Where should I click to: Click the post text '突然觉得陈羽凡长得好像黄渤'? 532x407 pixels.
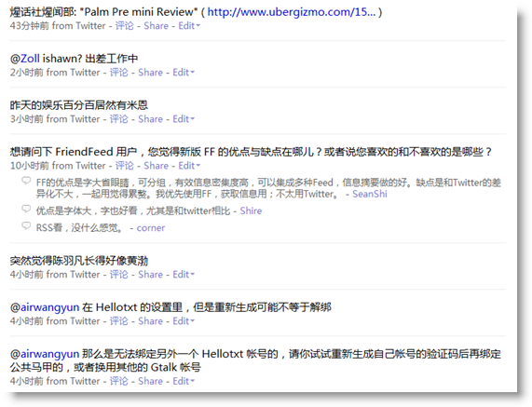click(78, 261)
